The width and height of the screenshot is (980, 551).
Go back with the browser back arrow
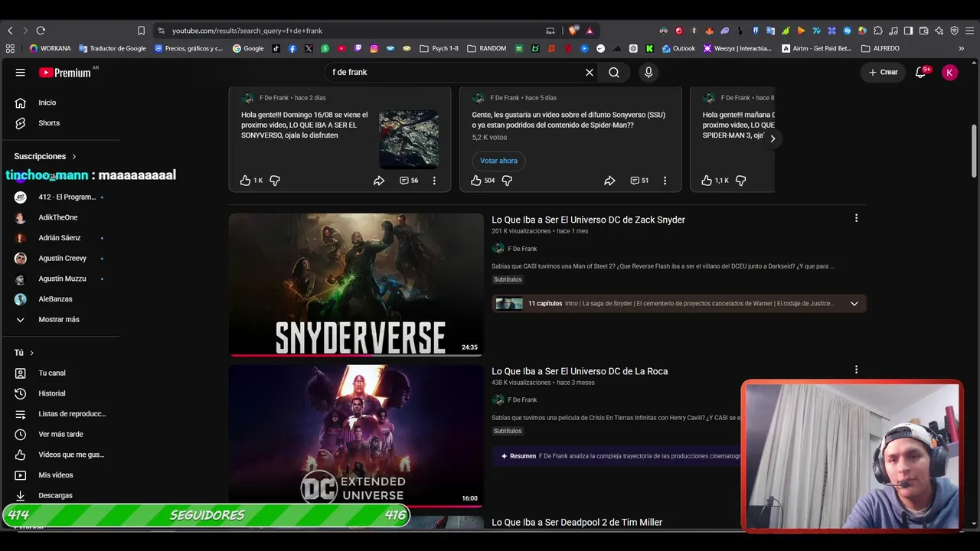tap(10, 31)
